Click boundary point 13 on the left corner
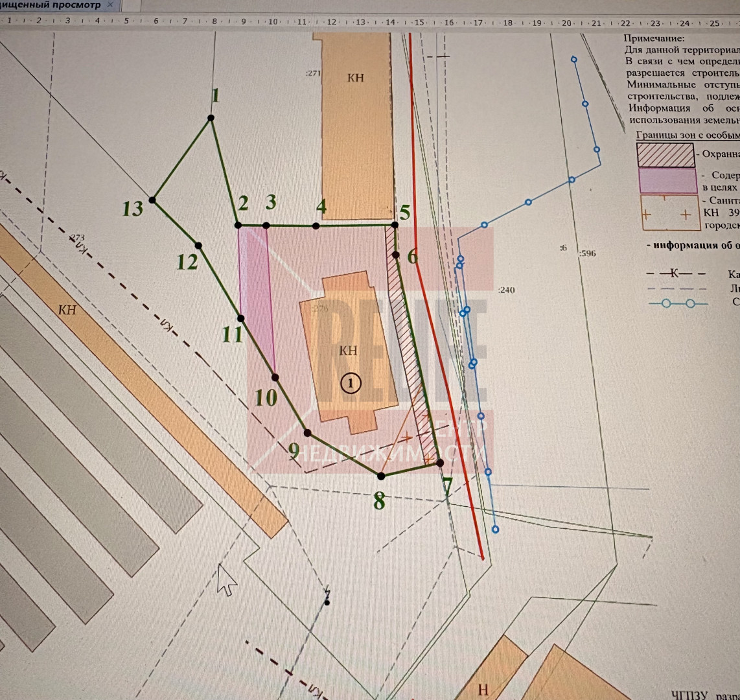 click(152, 200)
